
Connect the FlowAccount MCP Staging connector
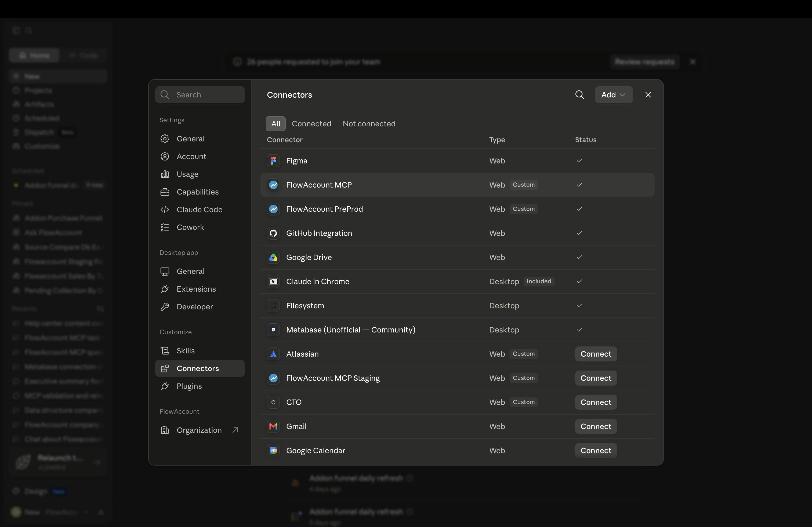pyautogui.click(x=596, y=378)
